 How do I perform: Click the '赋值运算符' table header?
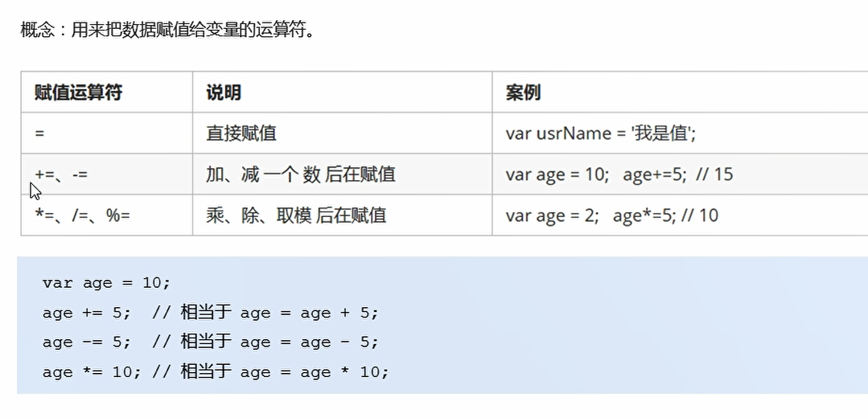[x=78, y=92]
